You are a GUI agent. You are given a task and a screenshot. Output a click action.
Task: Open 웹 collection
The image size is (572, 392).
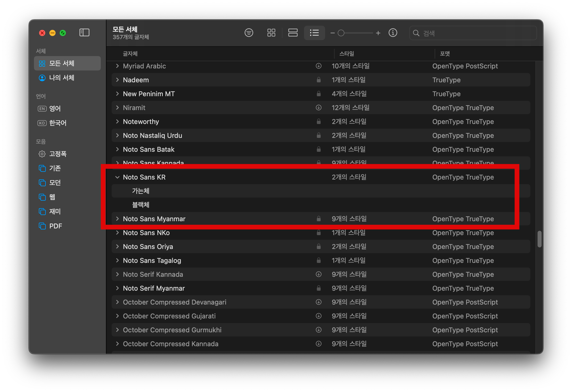click(x=67, y=197)
